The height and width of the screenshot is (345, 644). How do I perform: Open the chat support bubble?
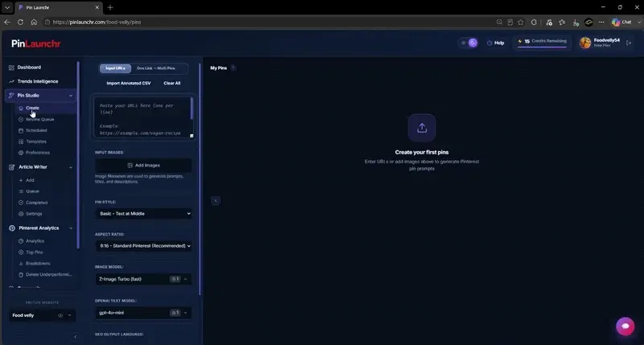pyautogui.click(x=625, y=327)
